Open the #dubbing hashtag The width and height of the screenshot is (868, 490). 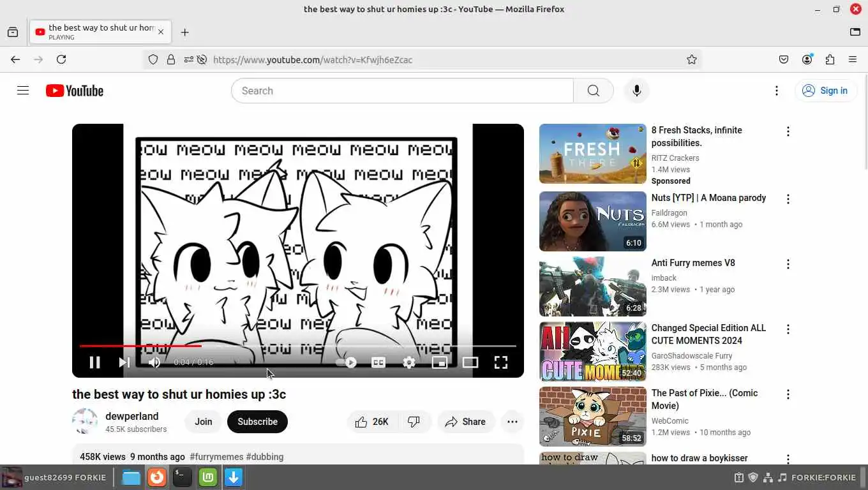[x=265, y=457]
